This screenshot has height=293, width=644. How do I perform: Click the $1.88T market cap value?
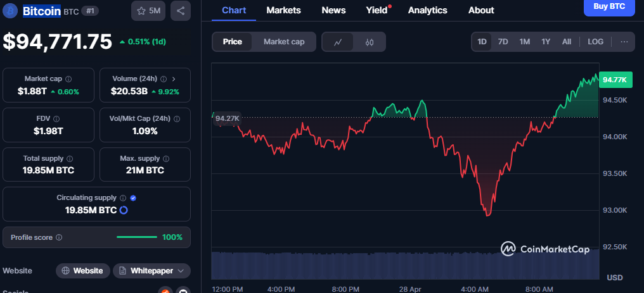coord(32,91)
